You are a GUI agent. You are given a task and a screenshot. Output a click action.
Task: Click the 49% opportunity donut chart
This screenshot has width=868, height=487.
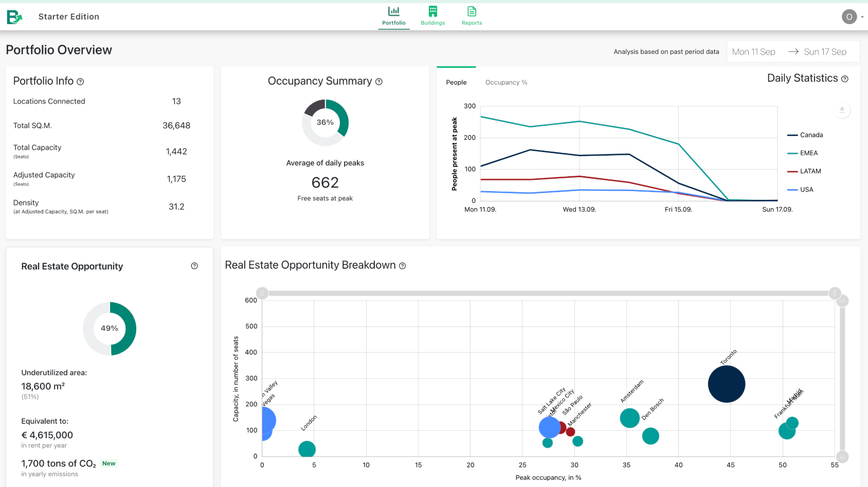110,329
